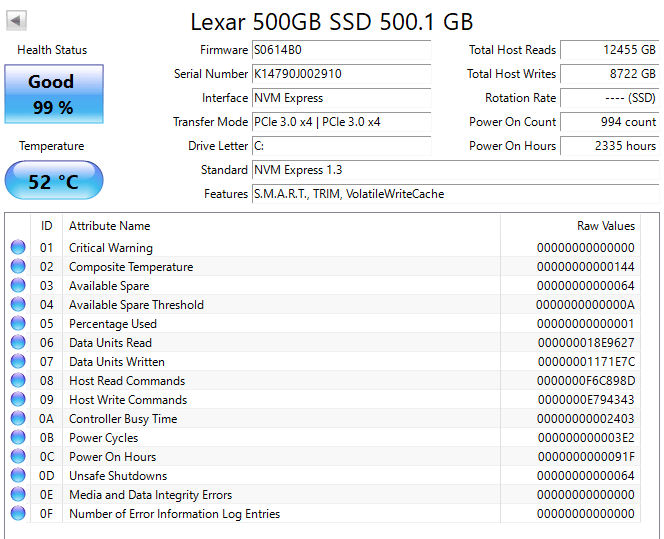
Task: Select the Power Cycles attribute name
Action: [x=103, y=438]
